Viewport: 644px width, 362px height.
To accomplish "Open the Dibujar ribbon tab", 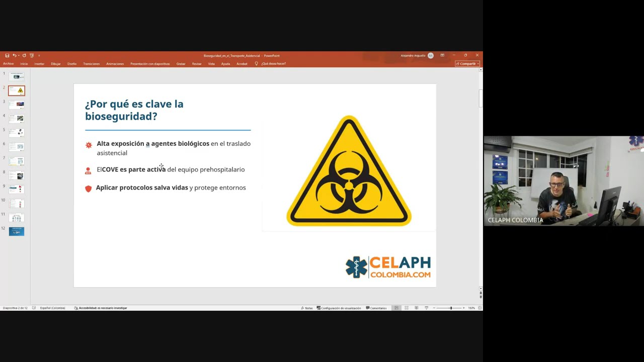I will [56, 64].
